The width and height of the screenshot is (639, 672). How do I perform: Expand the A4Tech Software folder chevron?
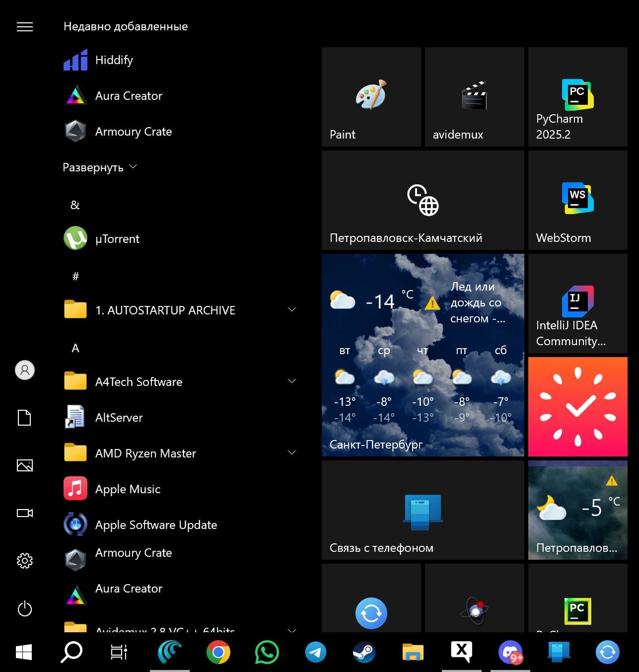pos(292,381)
